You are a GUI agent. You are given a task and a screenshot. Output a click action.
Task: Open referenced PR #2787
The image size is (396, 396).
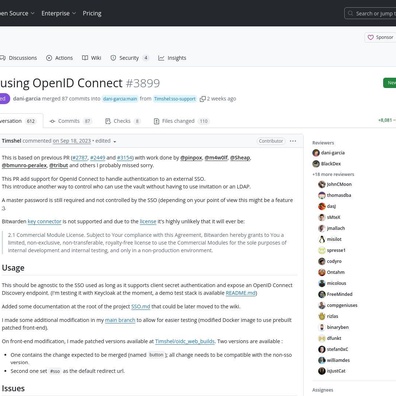click(x=80, y=158)
